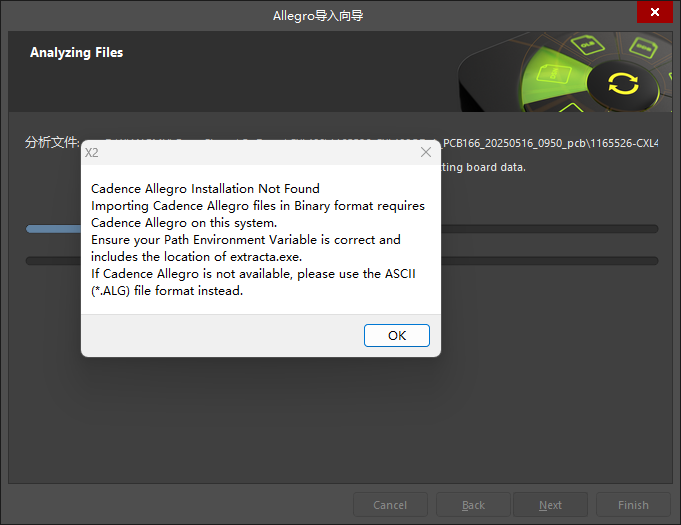
Task: Click the 'Analyzing Files' heading
Action: point(76,53)
